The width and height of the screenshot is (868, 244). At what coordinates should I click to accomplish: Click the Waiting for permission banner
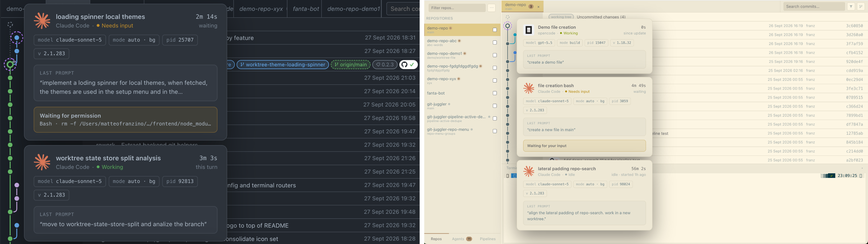point(125,120)
